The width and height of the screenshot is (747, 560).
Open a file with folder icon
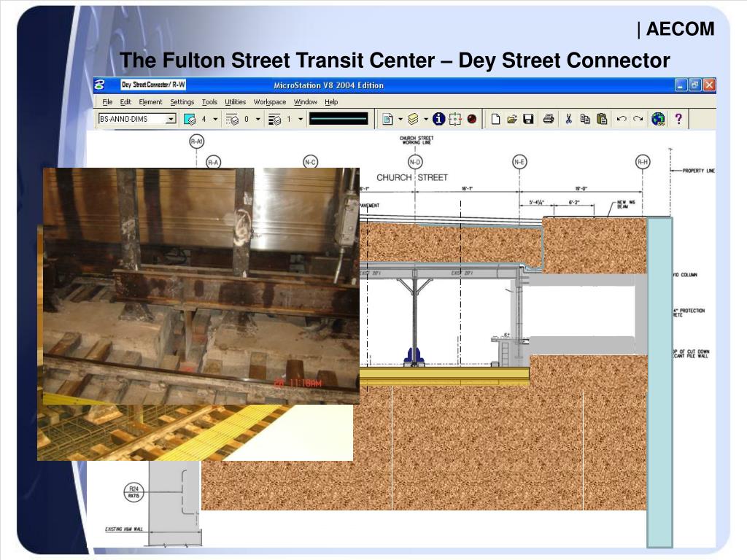511,119
